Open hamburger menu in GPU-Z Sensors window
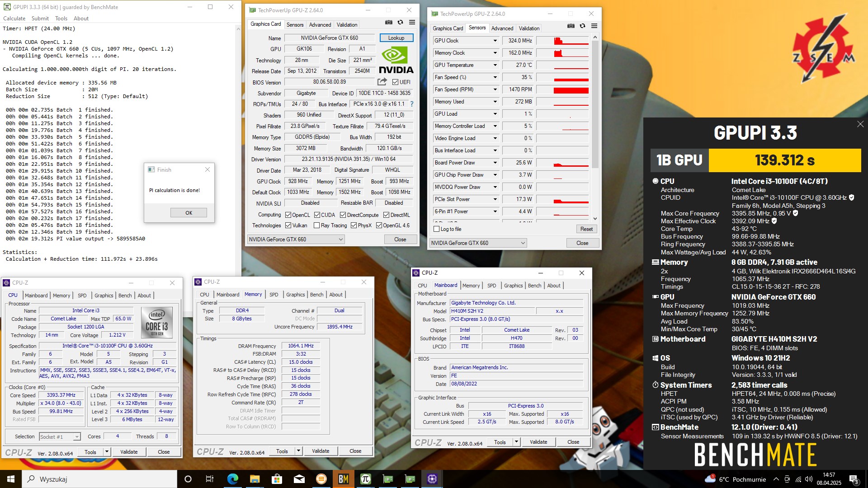This screenshot has height=488, width=868. [x=594, y=26]
